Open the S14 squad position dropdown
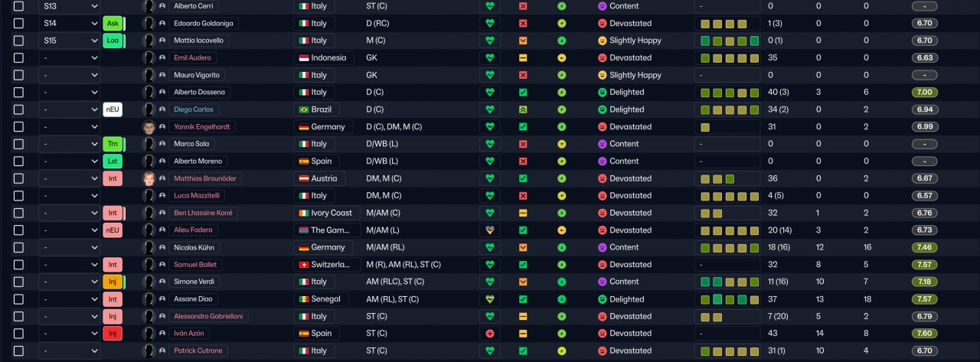The width and height of the screenshot is (980, 362). (x=70, y=23)
